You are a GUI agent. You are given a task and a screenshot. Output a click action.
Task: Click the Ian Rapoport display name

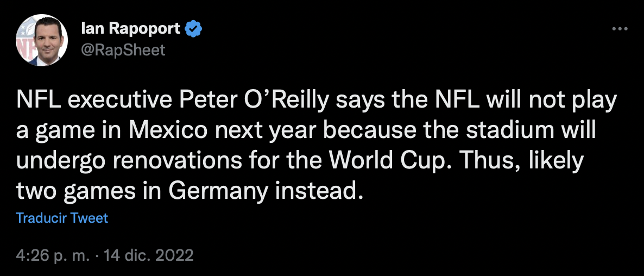click(x=130, y=29)
